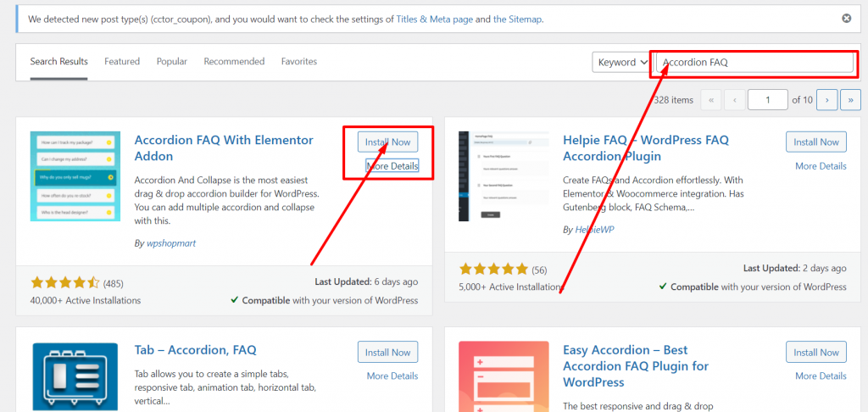Dismiss the new post type notice
The height and width of the screenshot is (412, 868).
pos(847,19)
